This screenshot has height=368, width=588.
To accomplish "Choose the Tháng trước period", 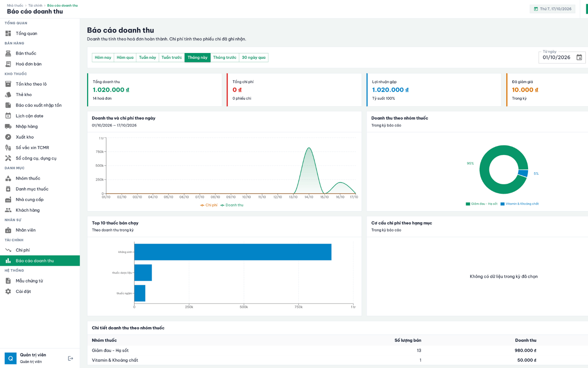I will (x=225, y=57).
